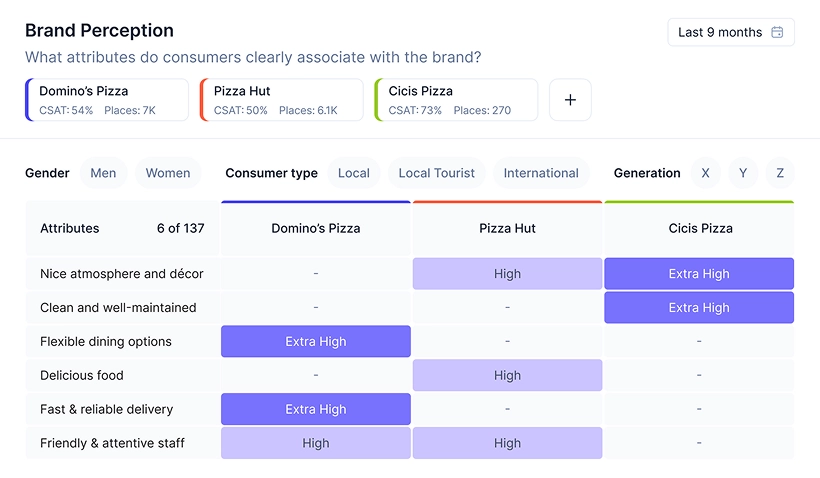The height and width of the screenshot is (478, 820).
Task: Select the Pizza Hut brand card
Action: pyautogui.click(x=282, y=100)
